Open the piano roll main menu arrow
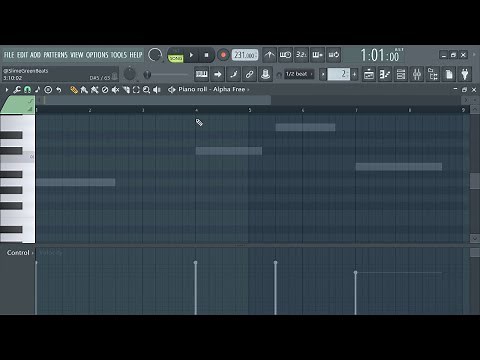This screenshot has width=480, height=360. 7,90
